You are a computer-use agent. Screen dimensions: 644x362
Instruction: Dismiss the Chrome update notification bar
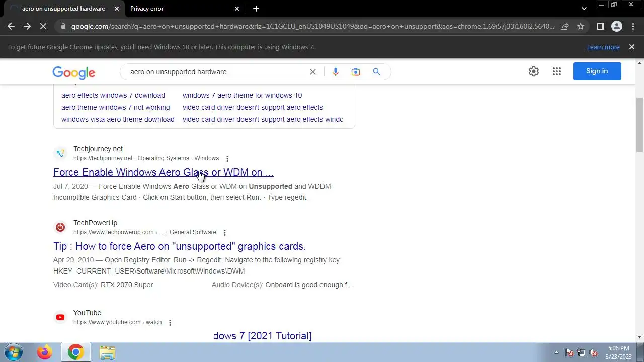click(632, 47)
